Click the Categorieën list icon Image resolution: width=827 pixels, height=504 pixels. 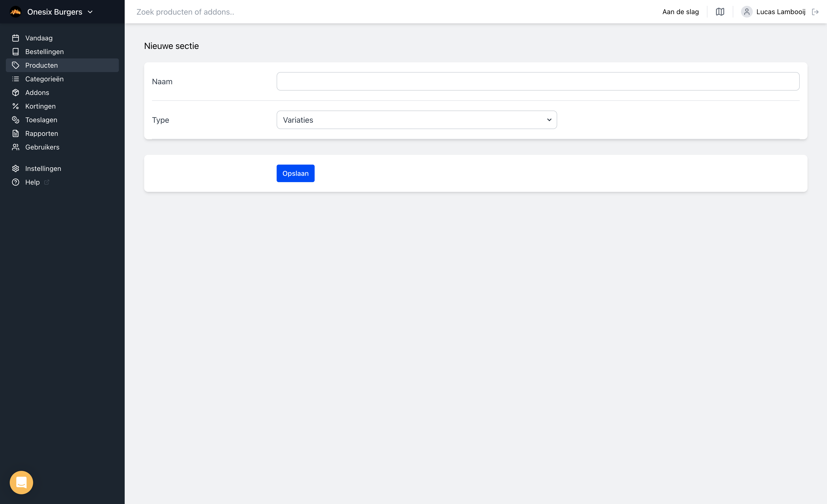coord(15,79)
